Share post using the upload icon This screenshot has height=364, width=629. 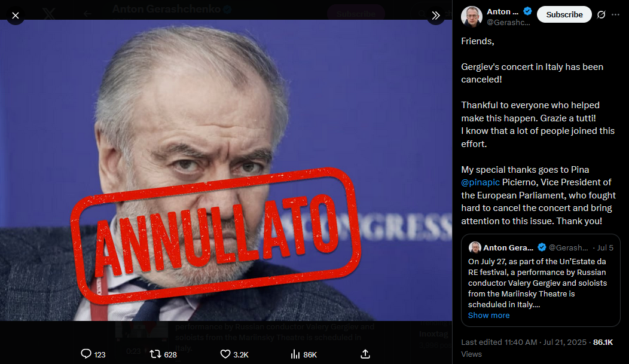pos(365,354)
